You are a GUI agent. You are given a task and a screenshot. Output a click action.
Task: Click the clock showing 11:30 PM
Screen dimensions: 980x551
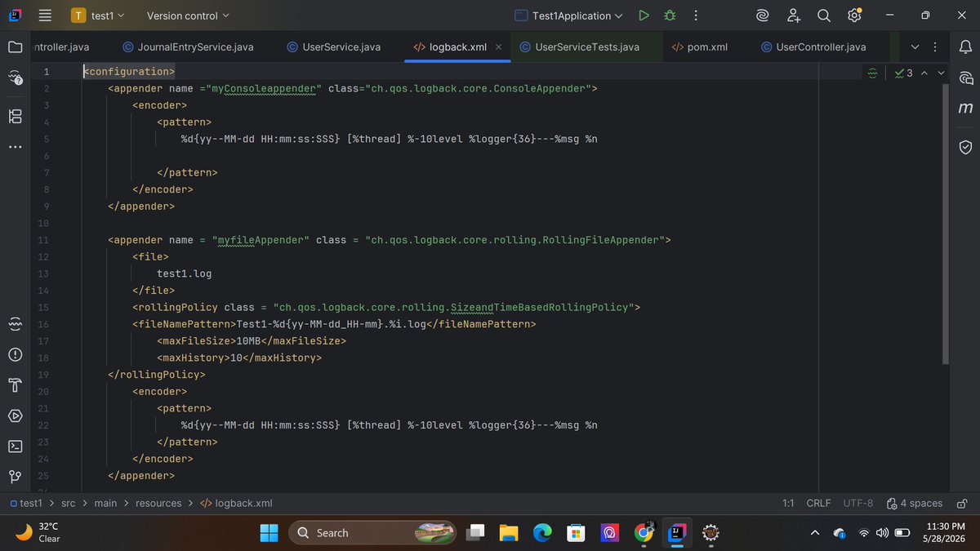coord(947,533)
